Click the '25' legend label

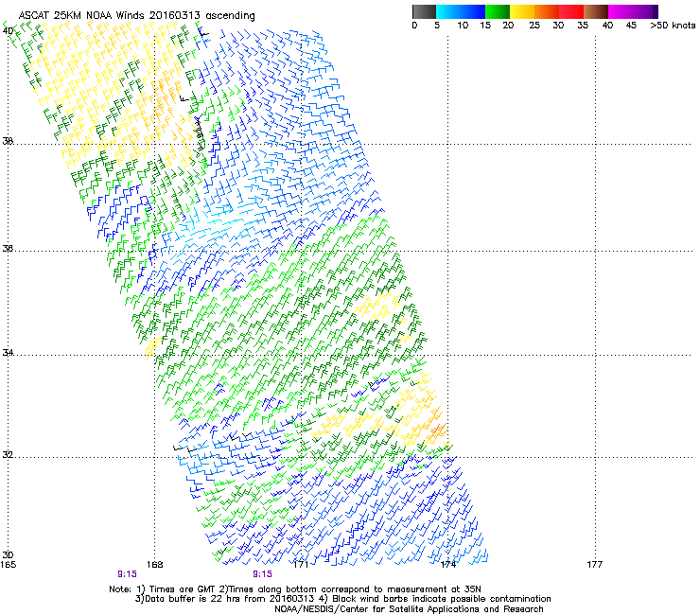(x=534, y=26)
